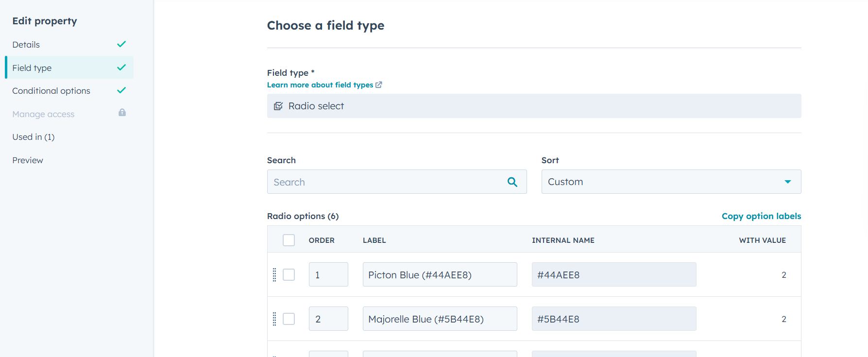Click the #44AEE8 internal name field
Screen dimensions: 868x357
(x=614, y=274)
